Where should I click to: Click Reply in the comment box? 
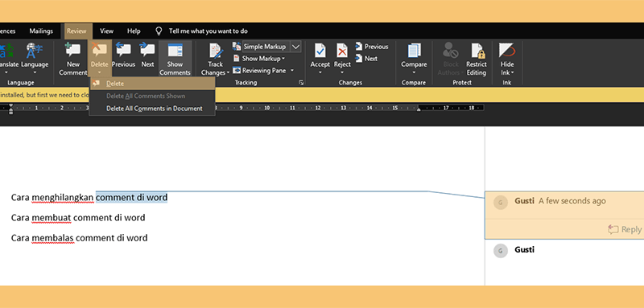pyautogui.click(x=625, y=230)
